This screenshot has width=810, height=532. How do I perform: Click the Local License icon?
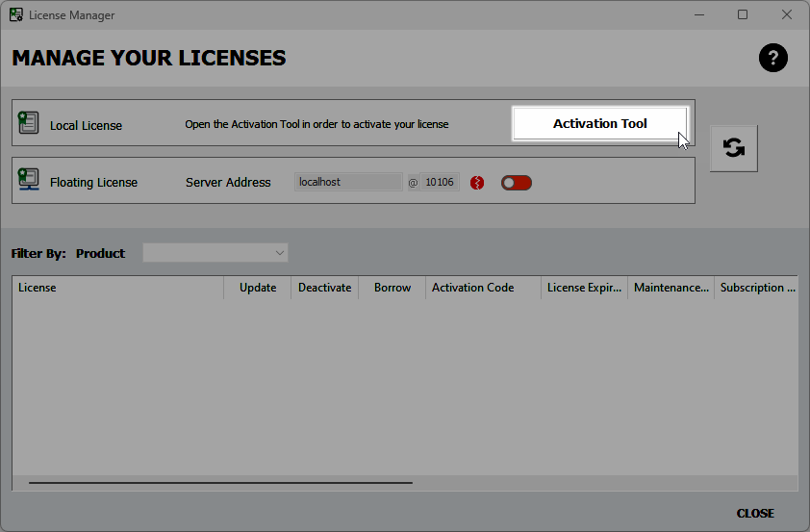pyautogui.click(x=29, y=123)
